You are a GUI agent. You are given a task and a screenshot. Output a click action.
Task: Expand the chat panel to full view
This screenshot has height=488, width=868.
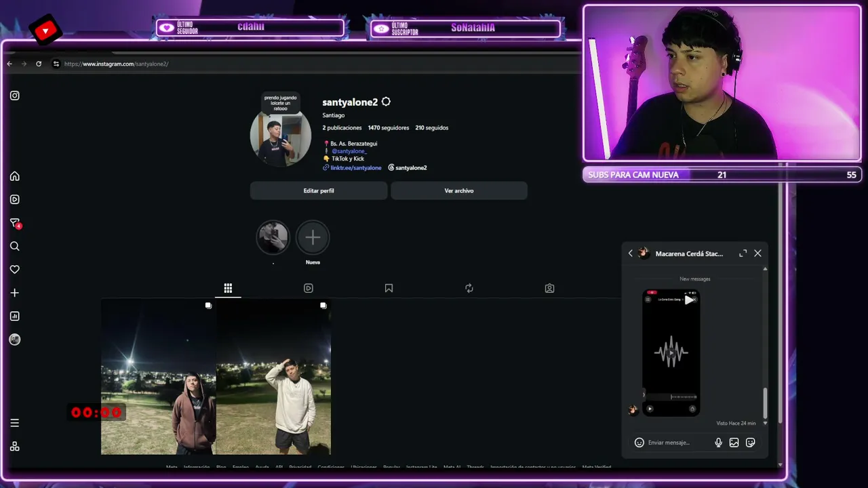[x=743, y=253]
